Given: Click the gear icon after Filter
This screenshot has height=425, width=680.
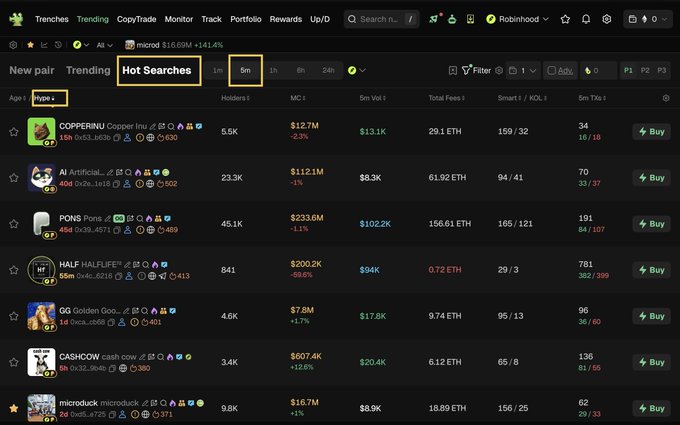Looking at the screenshot, I should pyautogui.click(x=499, y=70).
